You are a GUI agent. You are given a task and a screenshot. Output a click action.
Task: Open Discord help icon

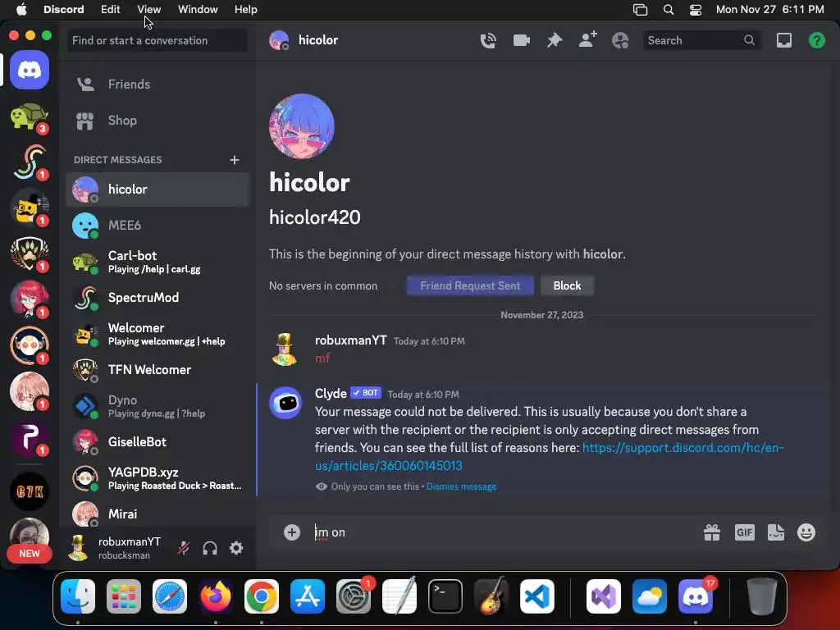coord(817,40)
